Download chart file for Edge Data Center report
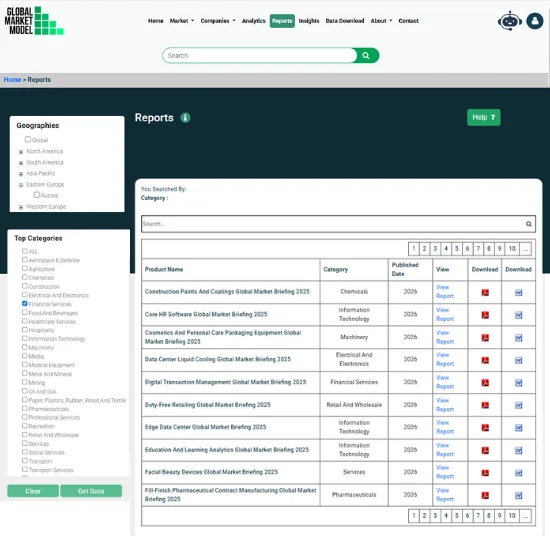This screenshot has height=550, width=550. tap(518, 427)
